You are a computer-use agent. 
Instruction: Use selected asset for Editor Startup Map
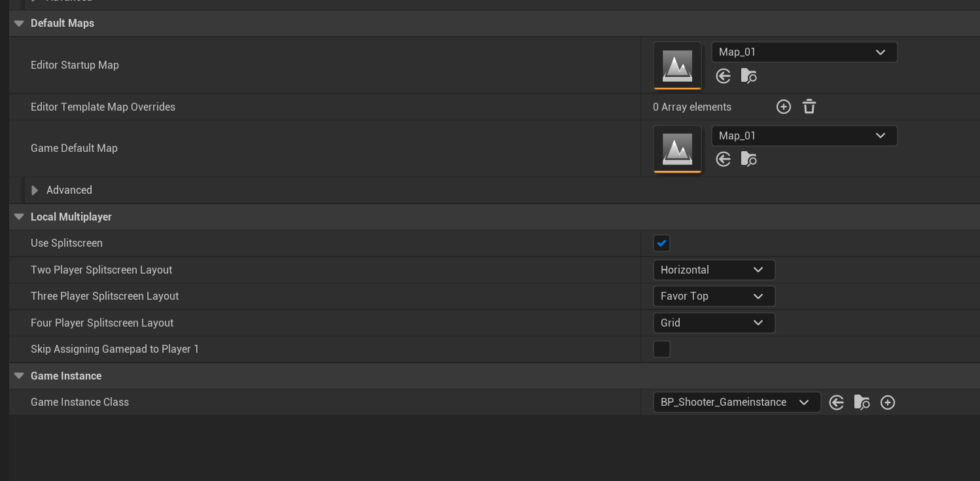tap(723, 76)
